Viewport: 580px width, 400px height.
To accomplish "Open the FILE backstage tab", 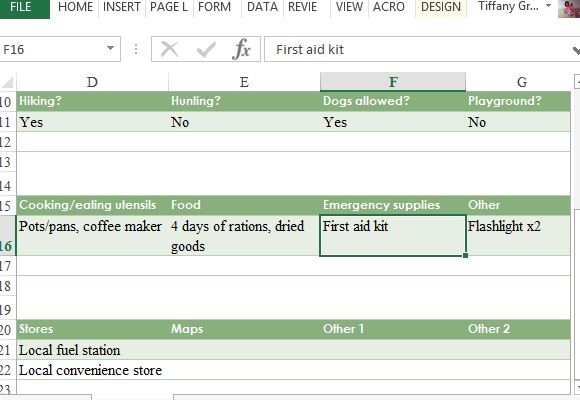I will pos(24,7).
